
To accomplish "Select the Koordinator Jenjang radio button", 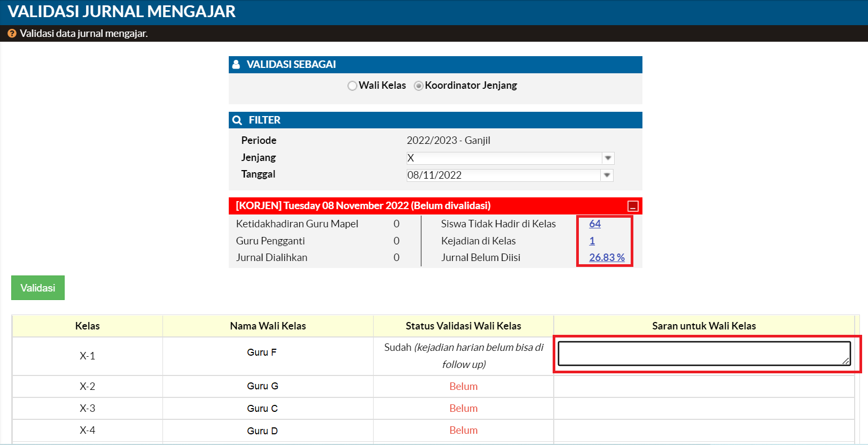I will coord(418,86).
